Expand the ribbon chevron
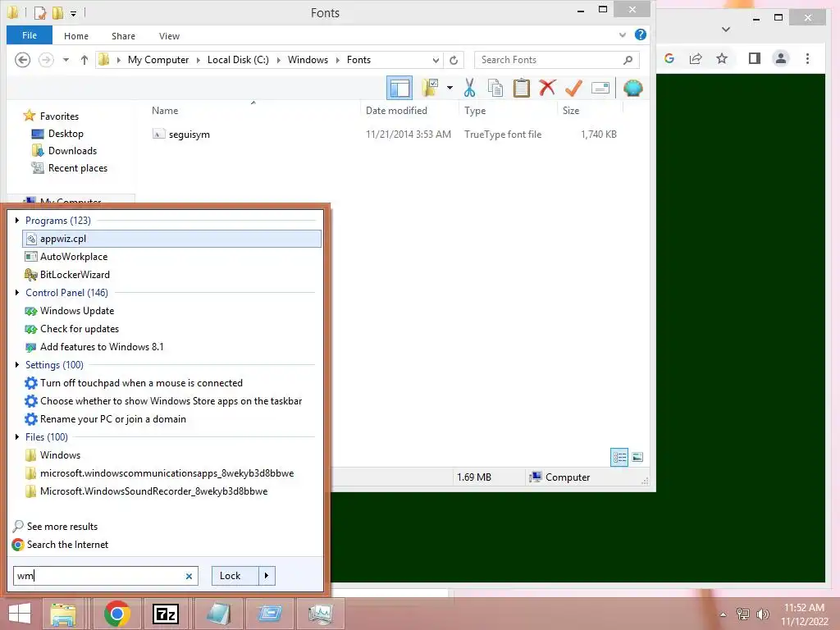Viewport: 840px width, 630px height. [623, 34]
